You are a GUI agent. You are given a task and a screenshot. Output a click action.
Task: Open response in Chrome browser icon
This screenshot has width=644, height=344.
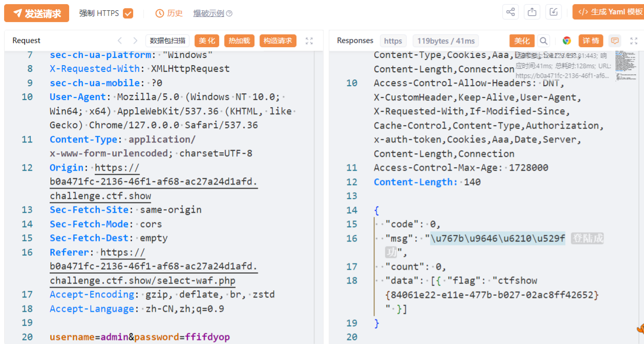tap(567, 41)
